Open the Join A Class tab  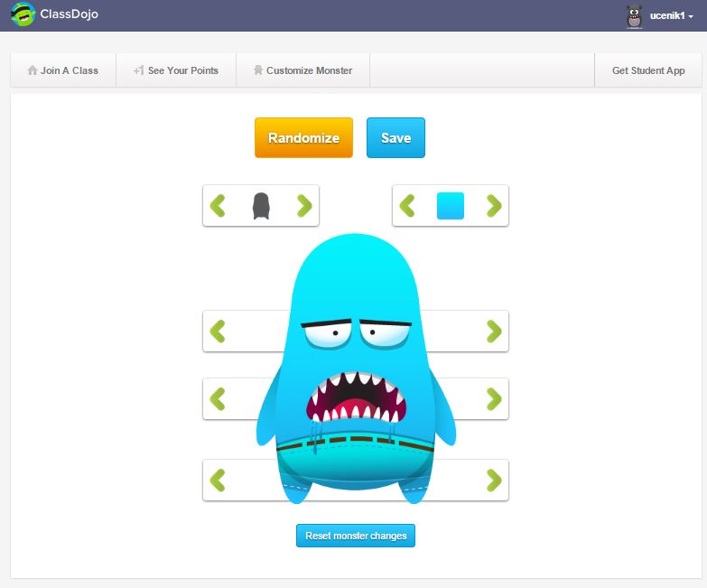tap(63, 70)
